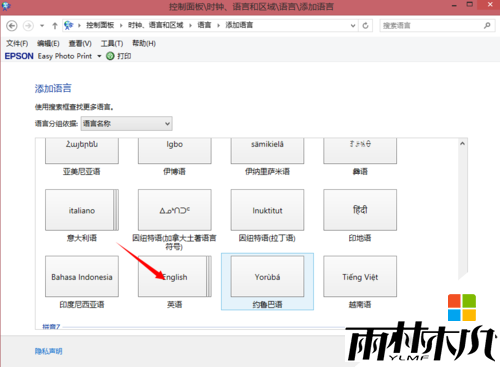Click the 越南语 caption text
The height and width of the screenshot is (367, 500).
[x=360, y=305]
